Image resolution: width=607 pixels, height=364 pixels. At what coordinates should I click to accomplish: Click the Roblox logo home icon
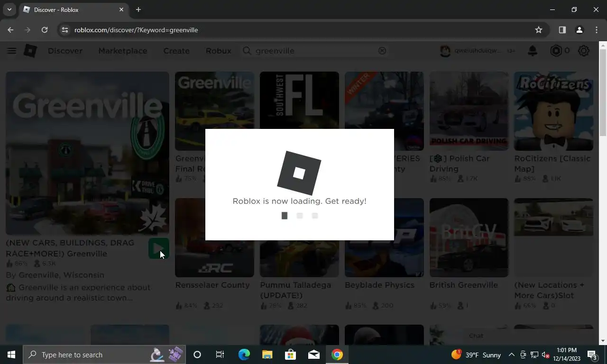(x=30, y=51)
